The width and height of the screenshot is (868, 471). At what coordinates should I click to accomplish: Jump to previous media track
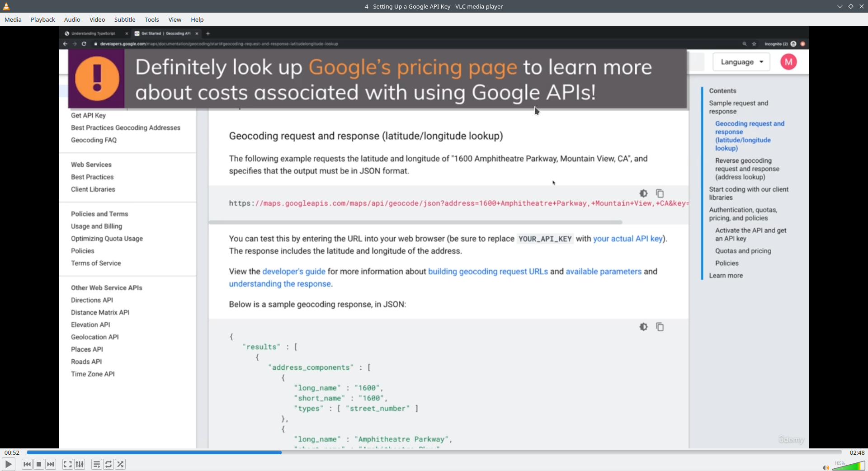[x=27, y=464]
